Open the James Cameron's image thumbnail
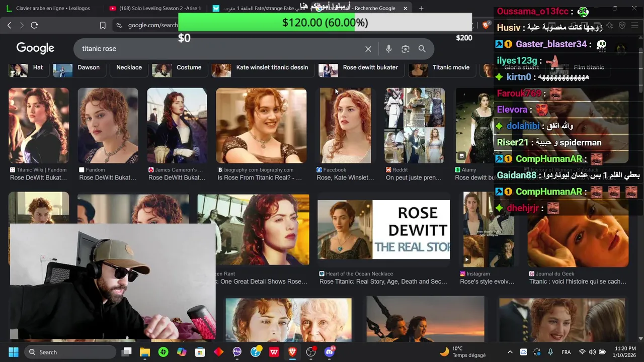This screenshot has height=362, width=644. point(177,125)
